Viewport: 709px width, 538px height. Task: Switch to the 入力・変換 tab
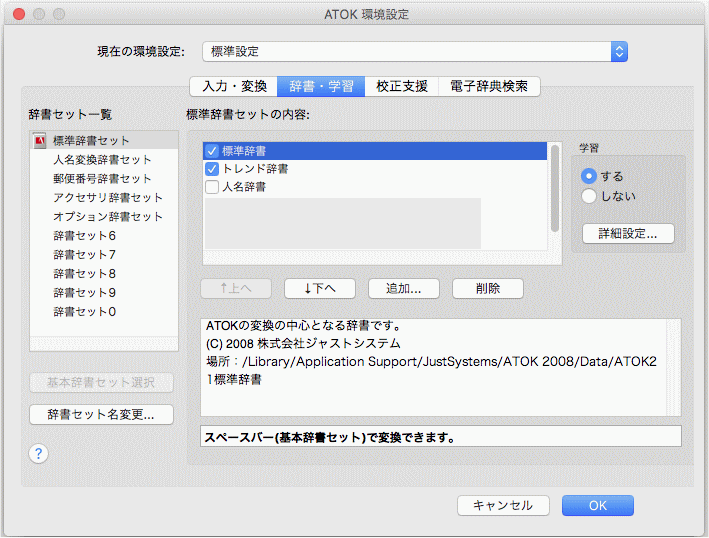[234, 86]
